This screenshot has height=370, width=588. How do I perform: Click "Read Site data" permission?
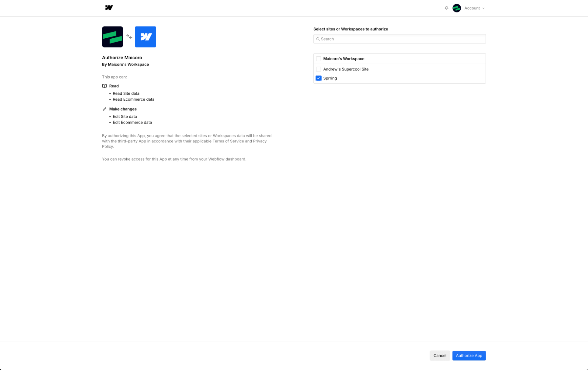(126, 93)
